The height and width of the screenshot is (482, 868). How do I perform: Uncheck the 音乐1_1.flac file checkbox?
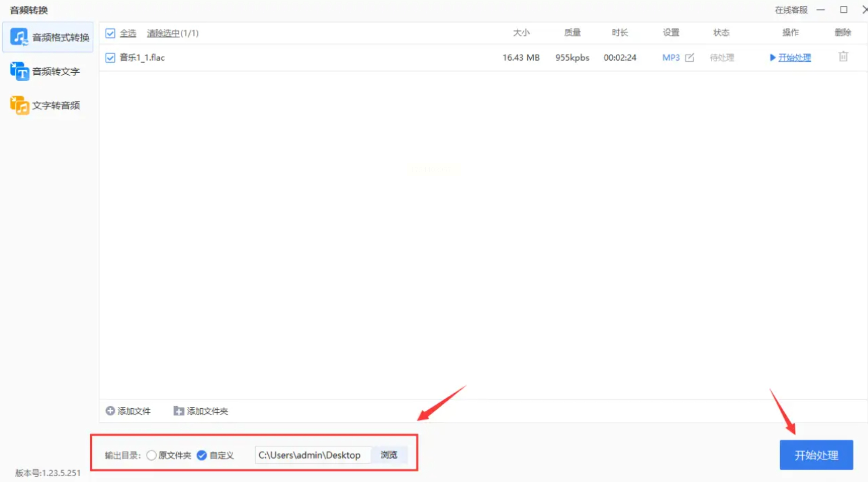[110, 57]
